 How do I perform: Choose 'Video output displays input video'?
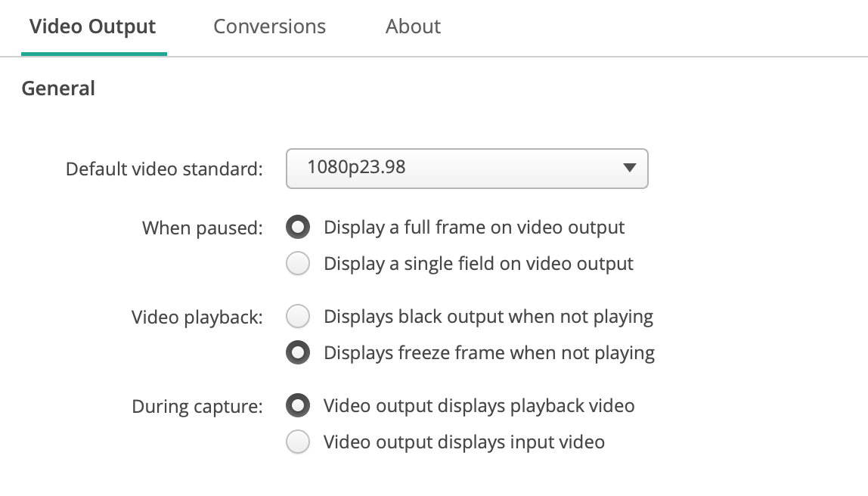click(298, 442)
